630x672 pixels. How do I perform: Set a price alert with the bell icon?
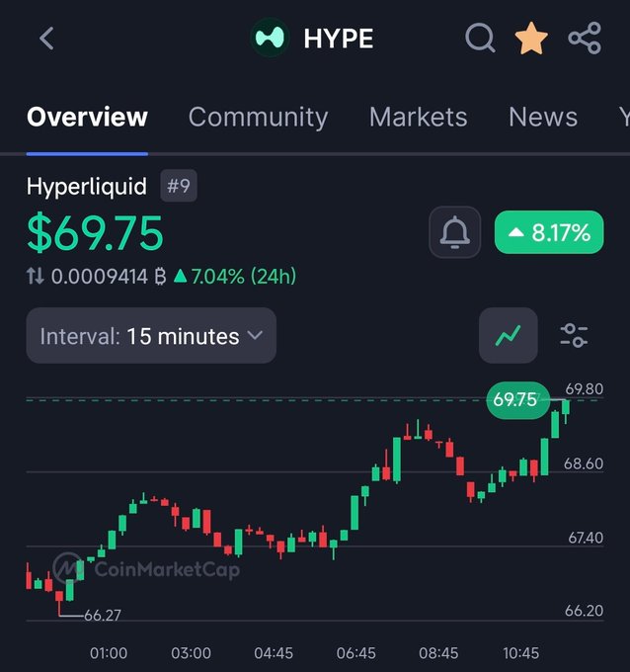pyautogui.click(x=455, y=232)
